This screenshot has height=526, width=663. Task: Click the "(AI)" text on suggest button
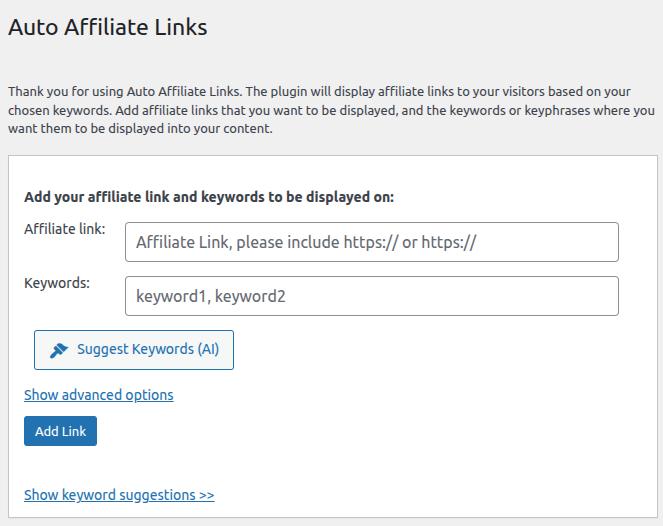[x=208, y=350]
